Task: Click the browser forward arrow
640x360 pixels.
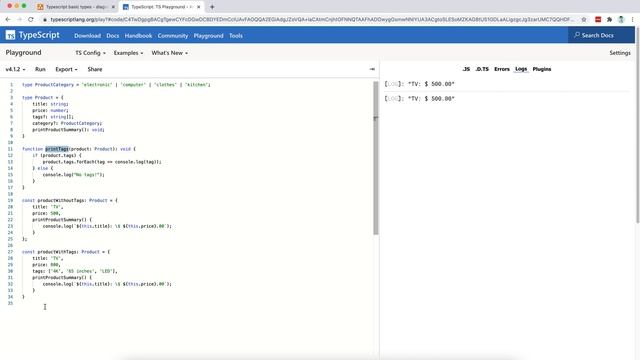Action: [19, 19]
